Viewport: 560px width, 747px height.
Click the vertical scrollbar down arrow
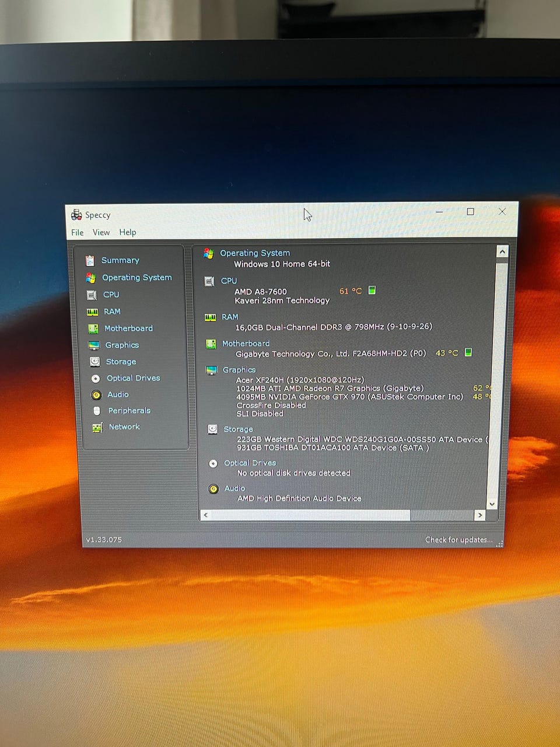coord(492,504)
